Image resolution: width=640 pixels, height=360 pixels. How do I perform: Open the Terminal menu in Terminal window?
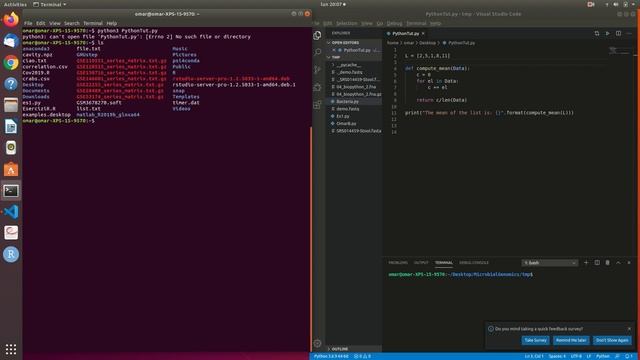93,23
